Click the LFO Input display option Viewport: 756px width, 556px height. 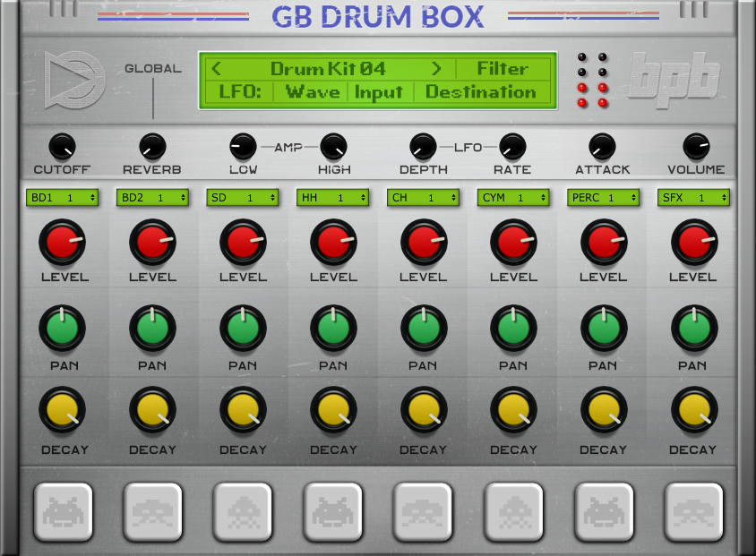(379, 91)
